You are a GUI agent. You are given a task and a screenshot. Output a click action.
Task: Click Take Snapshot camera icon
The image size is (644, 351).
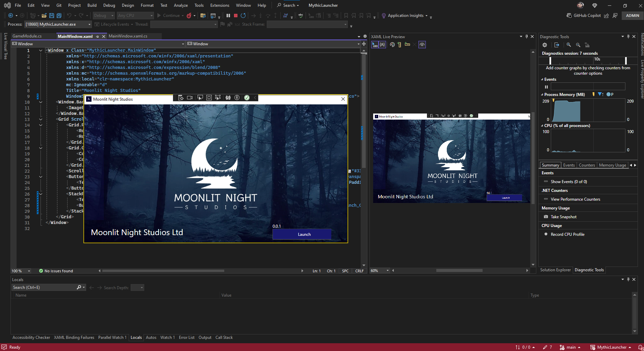pos(546,217)
